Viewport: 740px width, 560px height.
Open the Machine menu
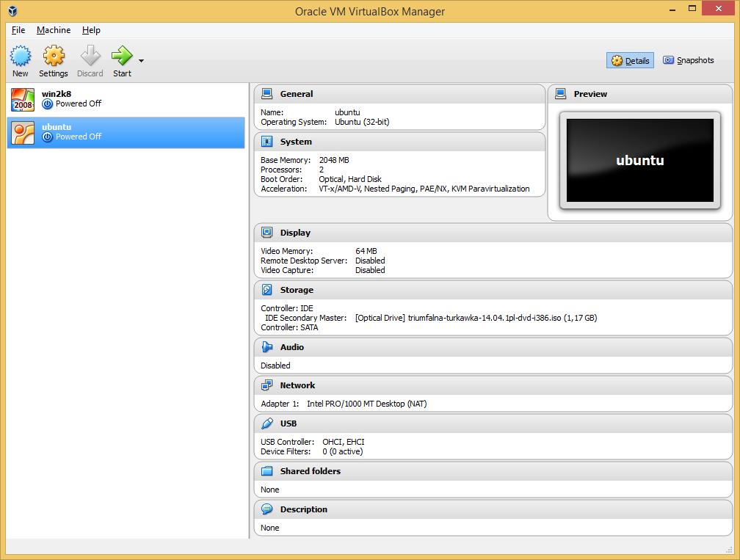click(x=54, y=30)
